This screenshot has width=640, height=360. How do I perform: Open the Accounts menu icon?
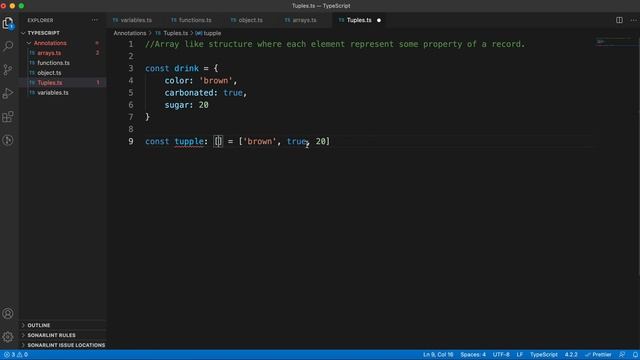8,313
